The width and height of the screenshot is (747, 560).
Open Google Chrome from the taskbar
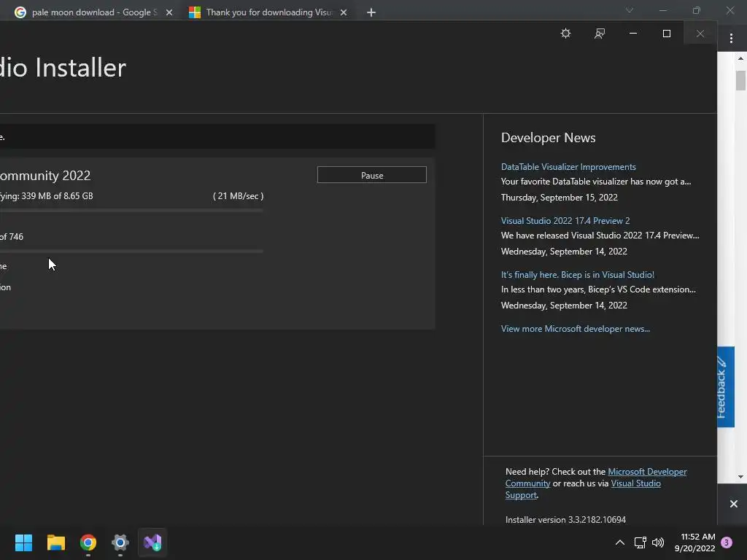point(88,542)
